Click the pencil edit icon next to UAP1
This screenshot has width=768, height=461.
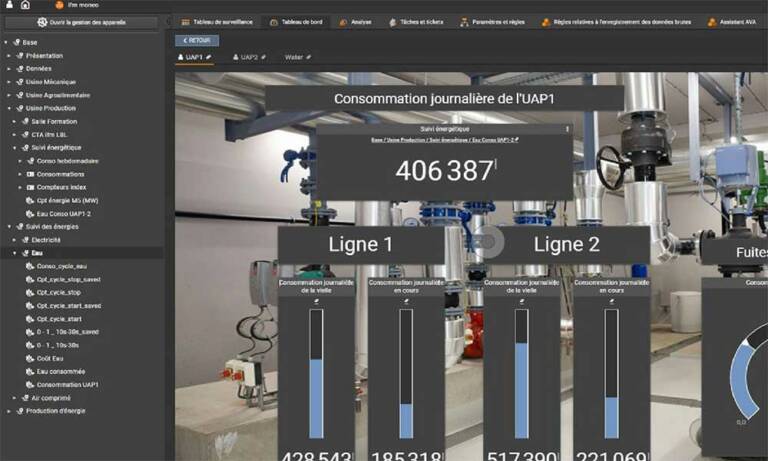pos(208,58)
